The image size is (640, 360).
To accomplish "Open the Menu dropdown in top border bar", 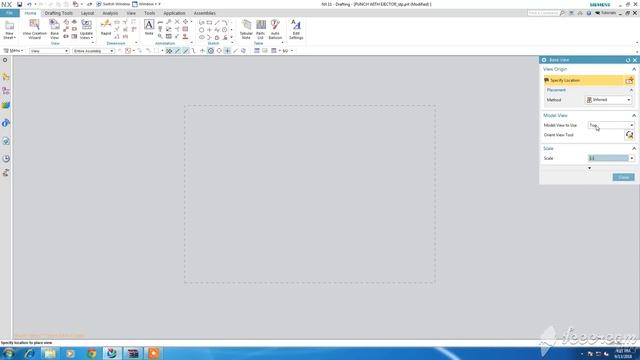I will tap(13, 51).
